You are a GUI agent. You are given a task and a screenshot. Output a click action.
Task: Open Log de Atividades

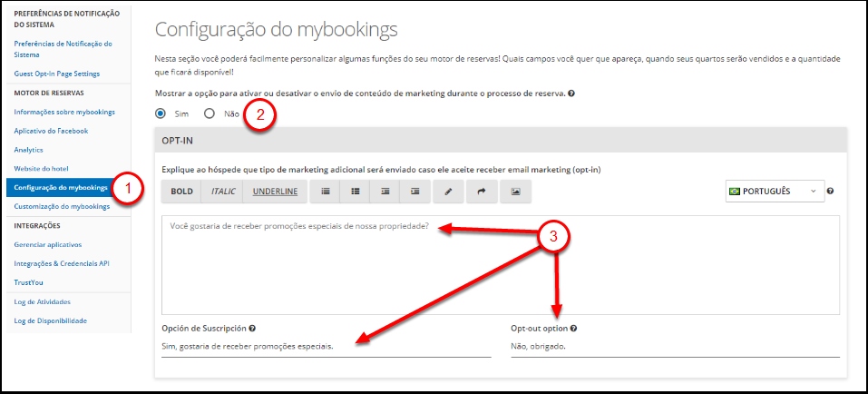tap(42, 302)
